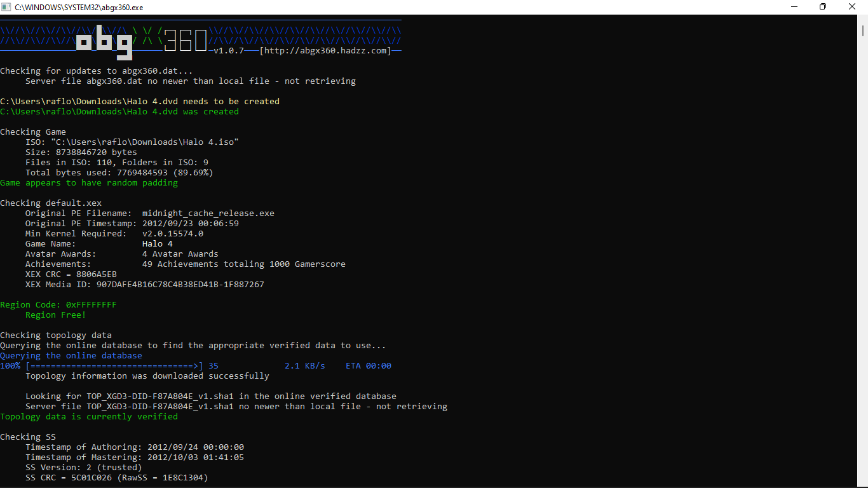Click 'Topology data is currently verified' line
868x488 pixels.
89,417
